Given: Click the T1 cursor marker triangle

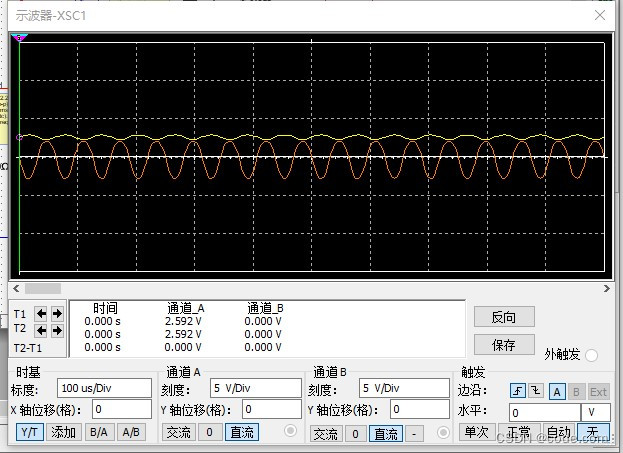Looking at the screenshot, I should point(19,38).
